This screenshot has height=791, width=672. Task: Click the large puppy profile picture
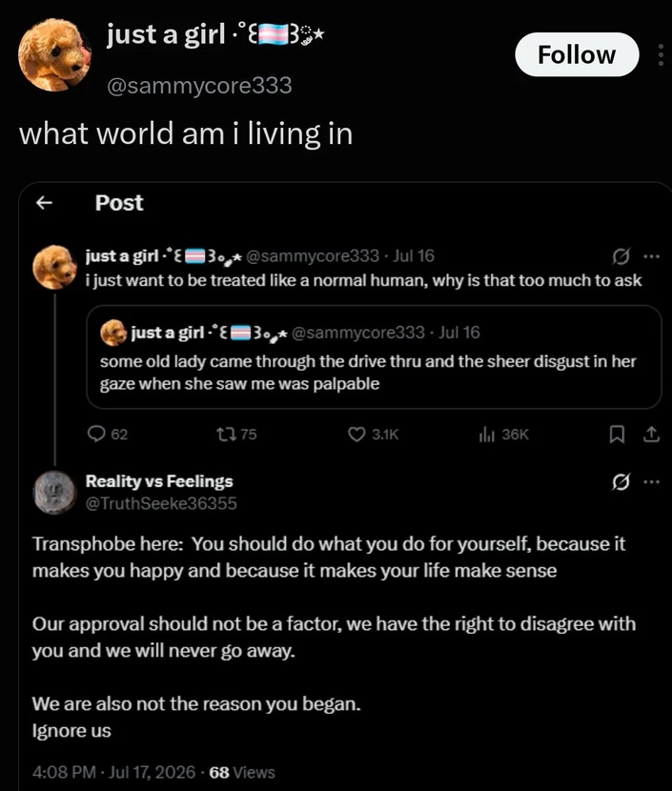(x=54, y=54)
